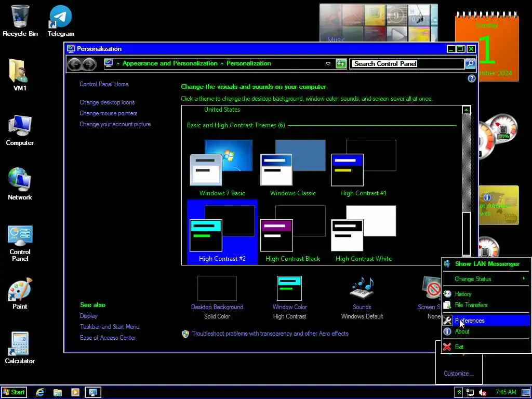Open Windows Explorer folder icon in taskbar

pos(58,393)
